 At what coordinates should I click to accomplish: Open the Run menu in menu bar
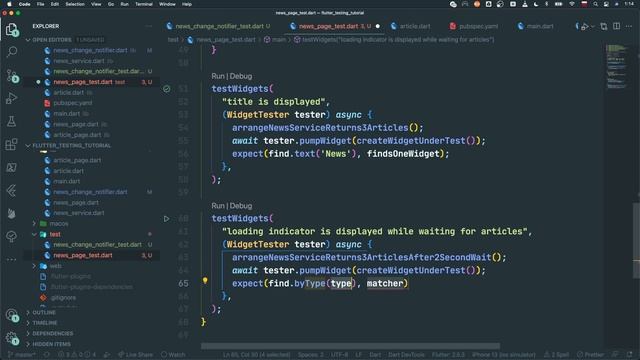pyautogui.click(x=124, y=4)
